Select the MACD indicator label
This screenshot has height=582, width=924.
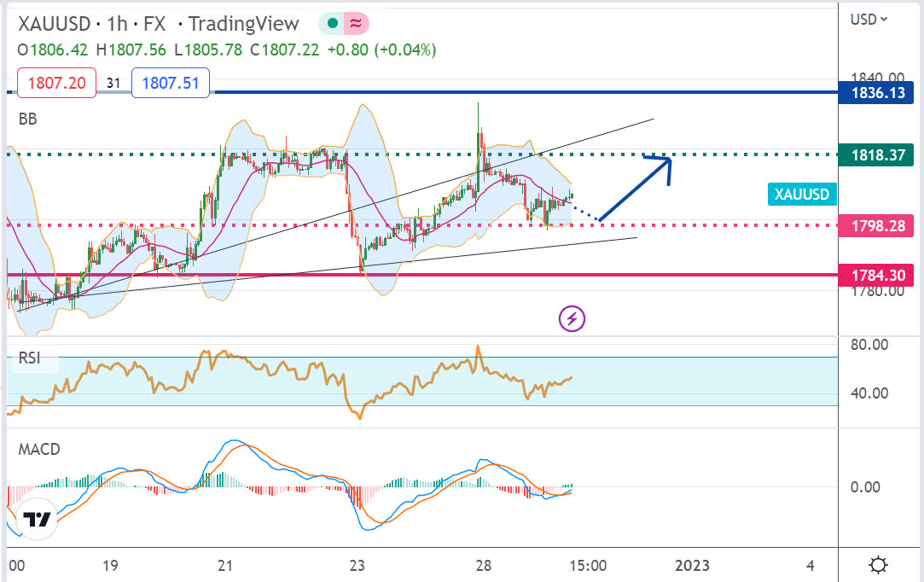click(39, 450)
